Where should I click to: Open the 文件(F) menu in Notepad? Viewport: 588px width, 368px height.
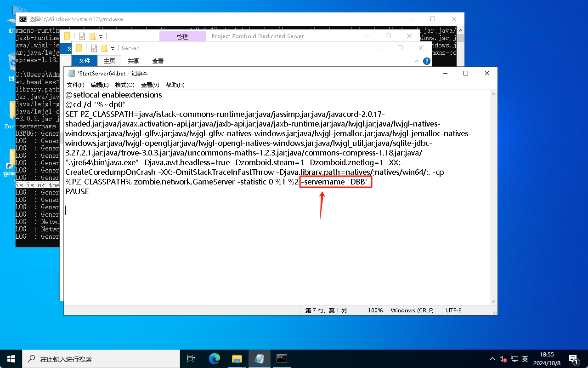tap(76, 85)
